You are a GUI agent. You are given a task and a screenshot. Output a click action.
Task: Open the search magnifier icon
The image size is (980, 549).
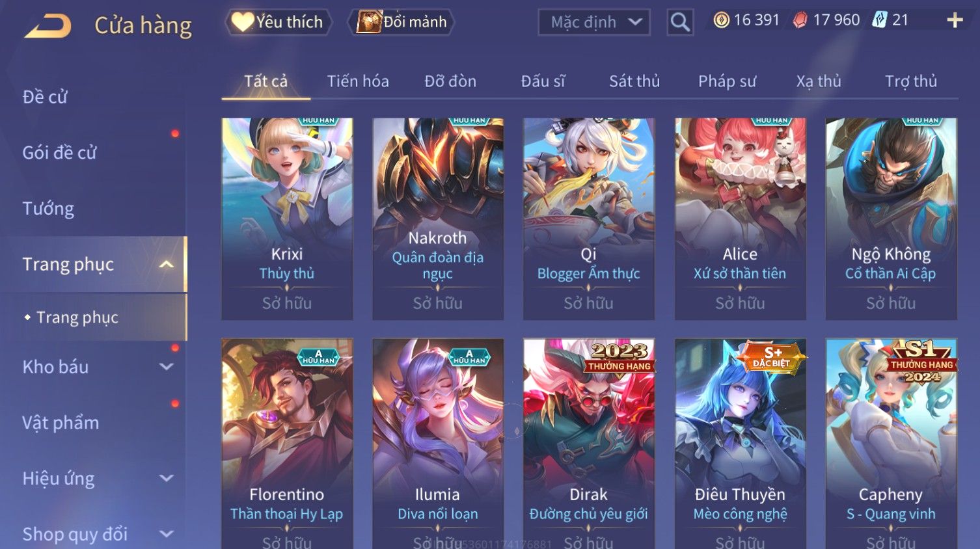pyautogui.click(x=680, y=22)
